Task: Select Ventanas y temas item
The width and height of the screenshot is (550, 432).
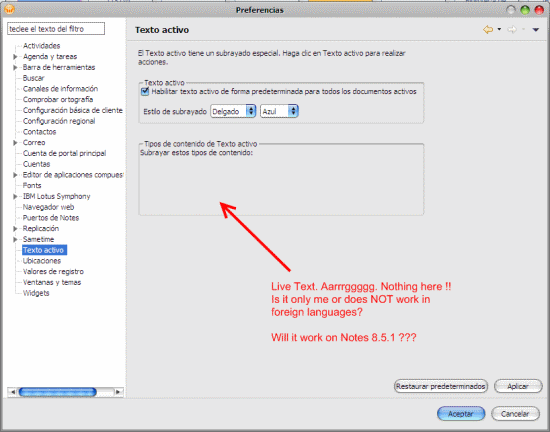Action: point(52,282)
